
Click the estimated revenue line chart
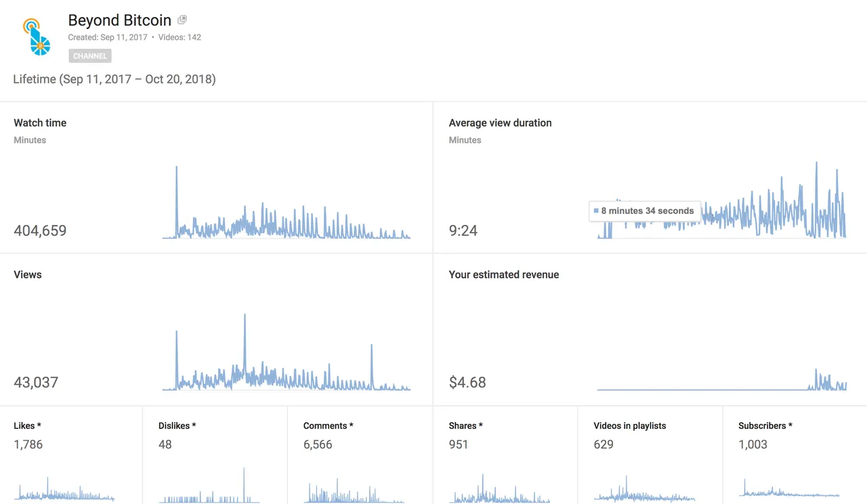click(722, 379)
